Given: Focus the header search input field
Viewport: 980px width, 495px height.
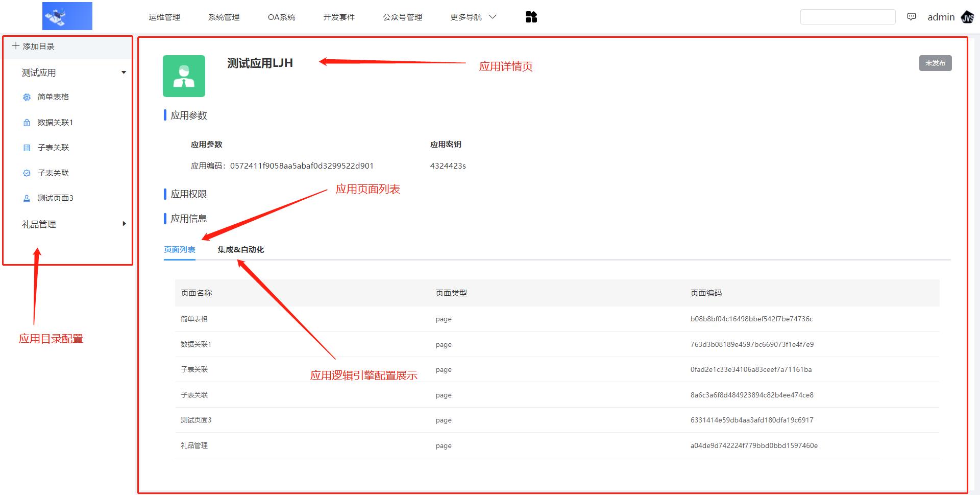Looking at the screenshot, I should pyautogui.click(x=848, y=17).
